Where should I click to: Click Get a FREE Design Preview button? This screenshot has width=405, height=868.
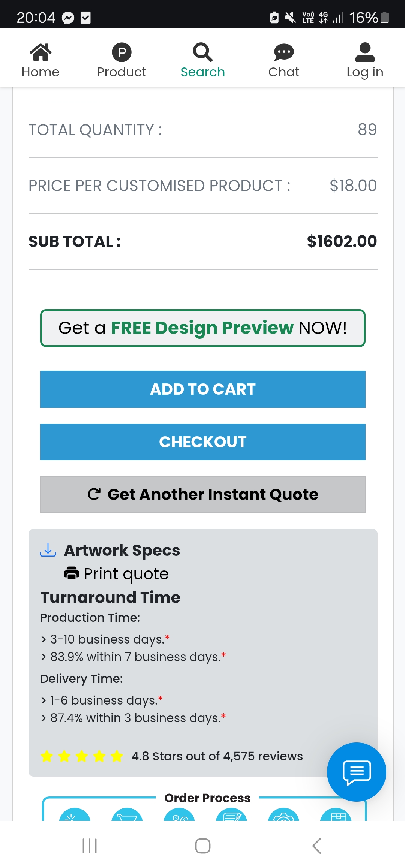[203, 328]
